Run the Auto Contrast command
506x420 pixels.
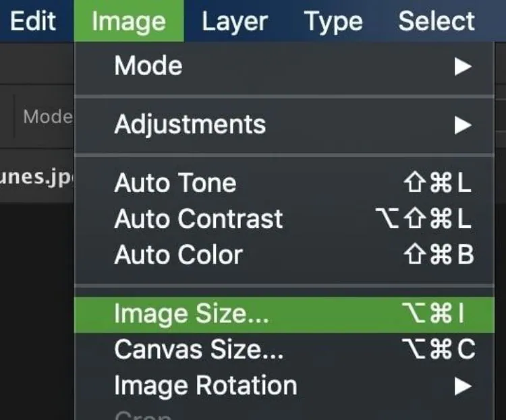pyautogui.click(x=198, y=218)
